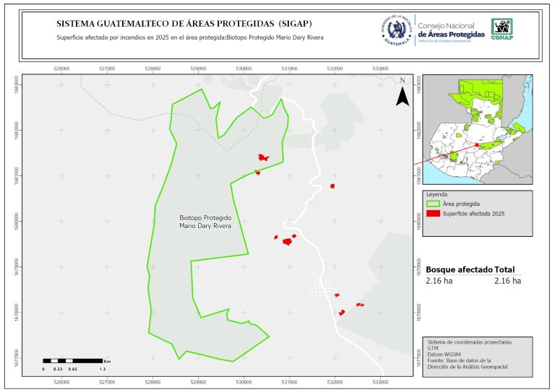Click the Total 2.16 ha value
Viewport: 555px width, 392px height.
[x=507, y=280]
